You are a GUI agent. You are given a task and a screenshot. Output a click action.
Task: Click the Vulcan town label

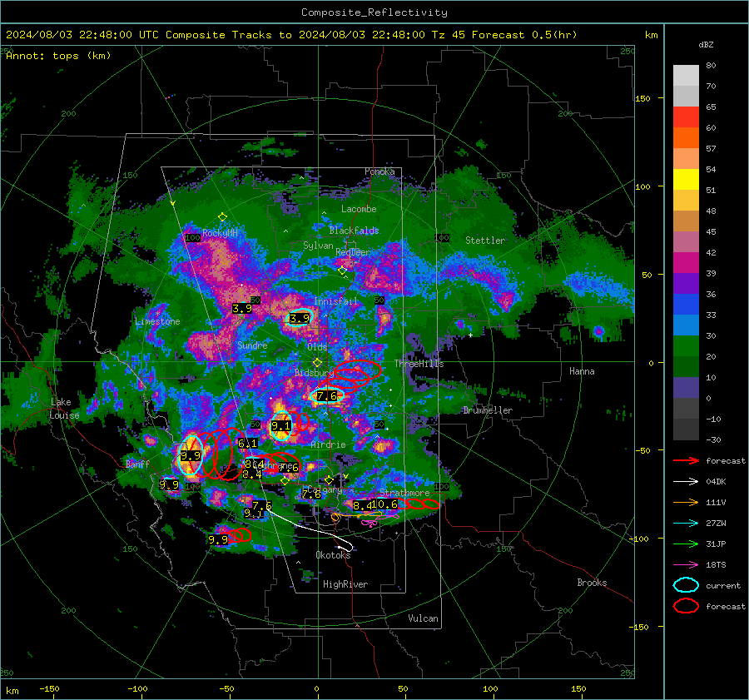[424, 618]
